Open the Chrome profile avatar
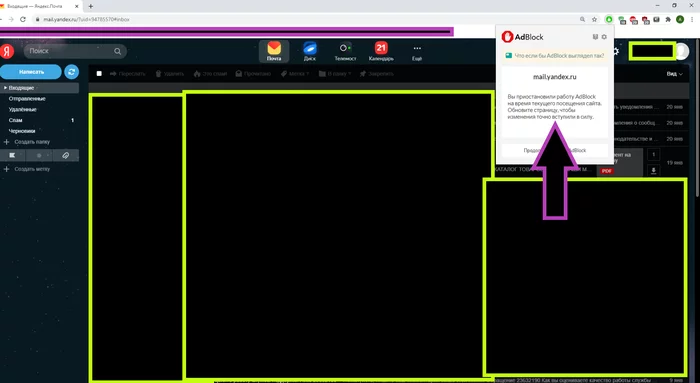 click(x=680, y=19)
